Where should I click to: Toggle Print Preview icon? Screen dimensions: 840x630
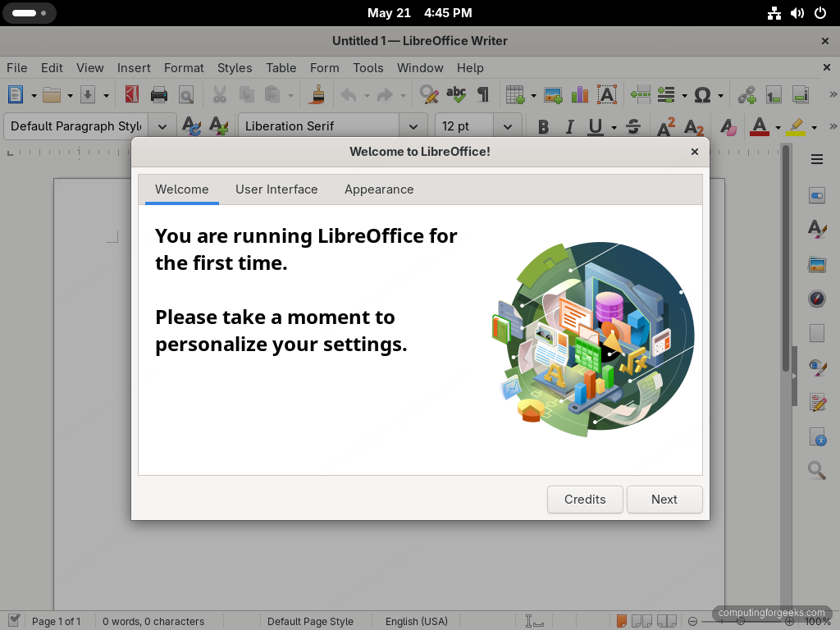click(186, 95)
